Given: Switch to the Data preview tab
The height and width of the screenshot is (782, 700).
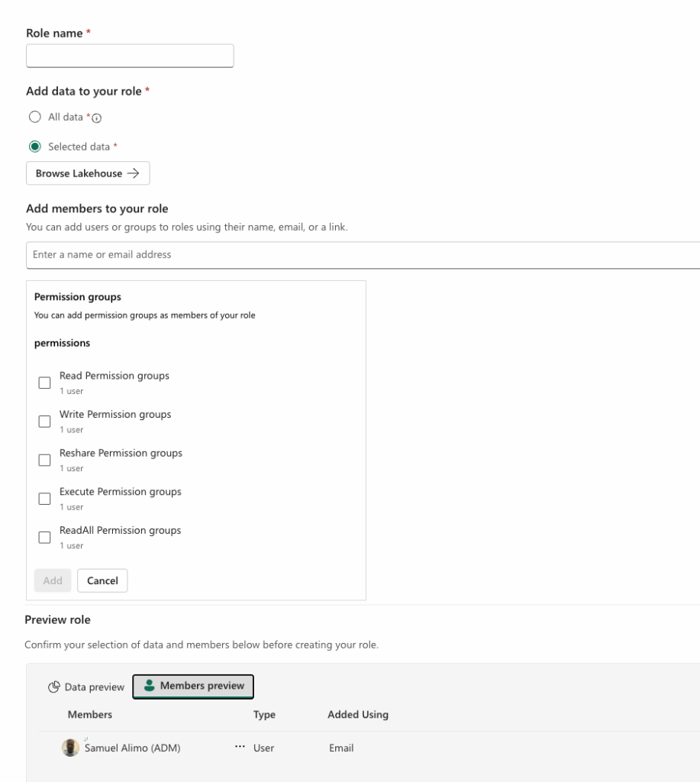Looking at the screenshot, I should tap(86, 687).
